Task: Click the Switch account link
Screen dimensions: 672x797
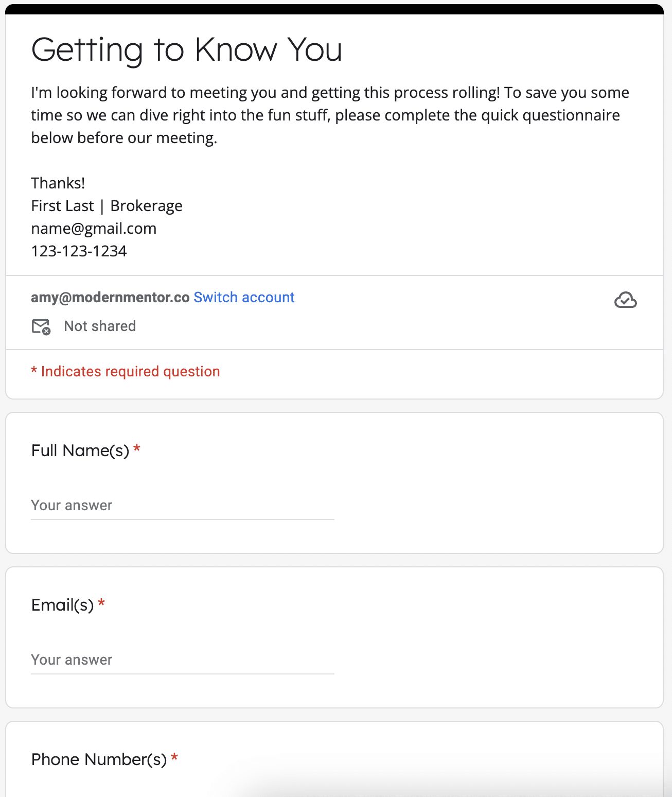Action: (244, 298)
